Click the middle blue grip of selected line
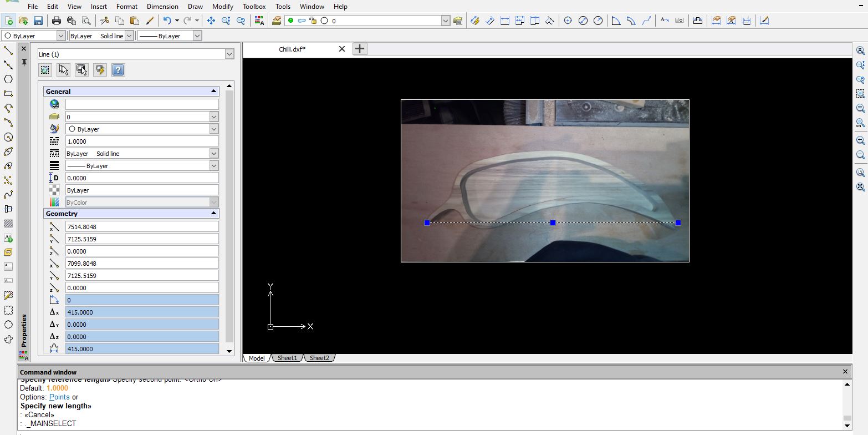The height and width of the screenshot is (435, 868). [x=553, y=222]
